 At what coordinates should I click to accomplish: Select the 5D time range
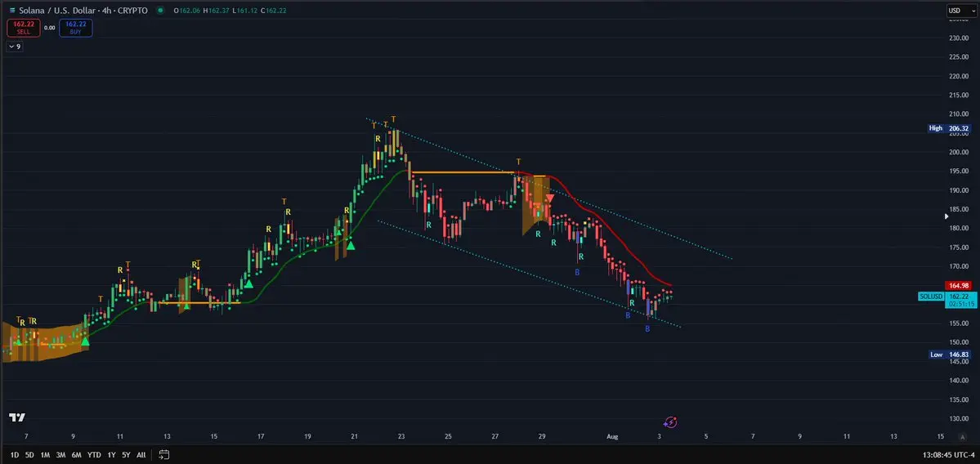pos(29,455)
